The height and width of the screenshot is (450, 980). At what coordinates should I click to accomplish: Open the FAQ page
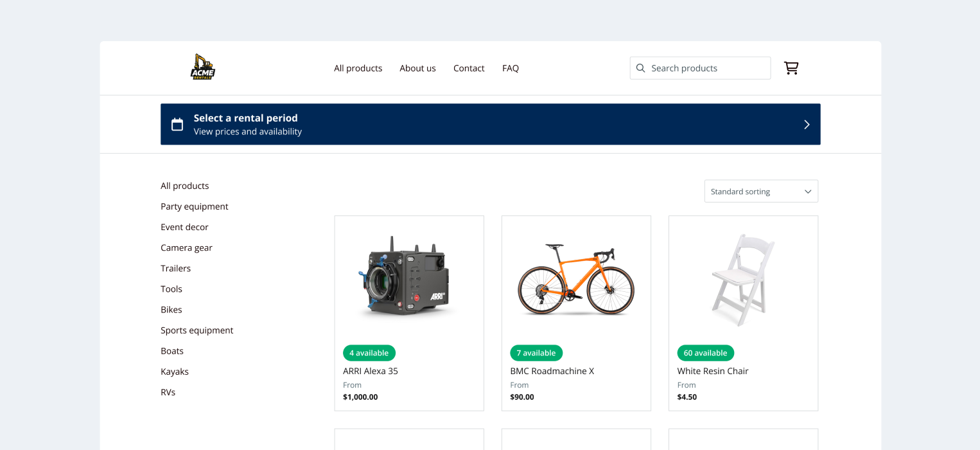[511, 68]
